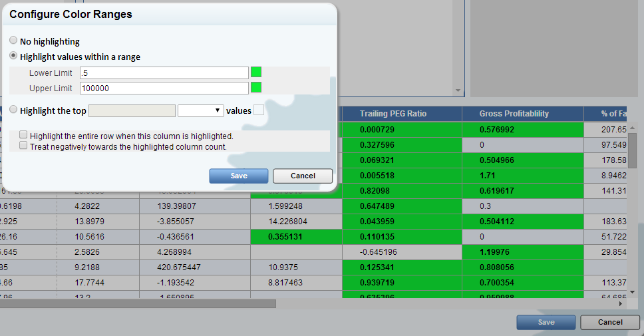Screen dimensions: 644x336
Task: Click the Upper Limit input field
Action: pos(164,88)
